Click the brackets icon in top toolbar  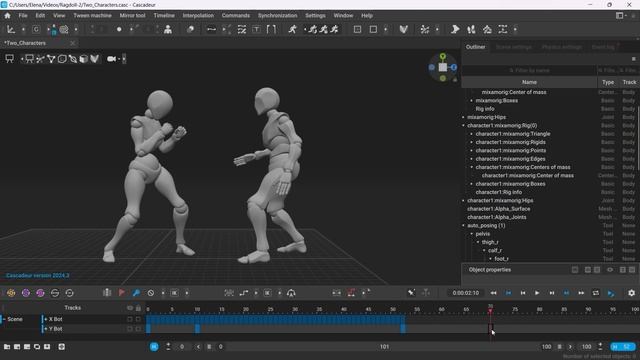click(271, 29)
